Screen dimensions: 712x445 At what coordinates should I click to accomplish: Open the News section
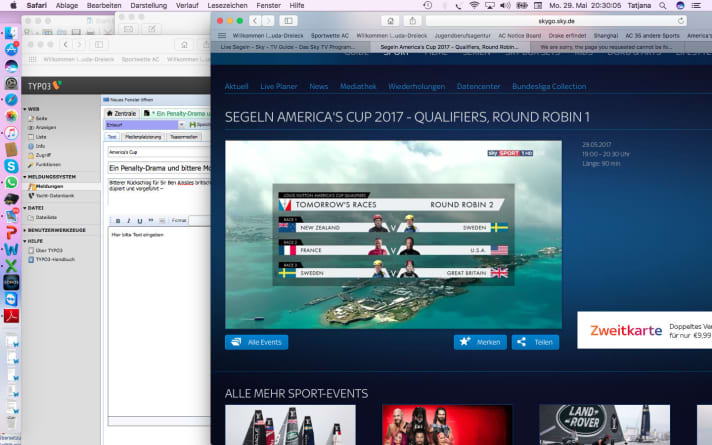(x=318, y=86)
